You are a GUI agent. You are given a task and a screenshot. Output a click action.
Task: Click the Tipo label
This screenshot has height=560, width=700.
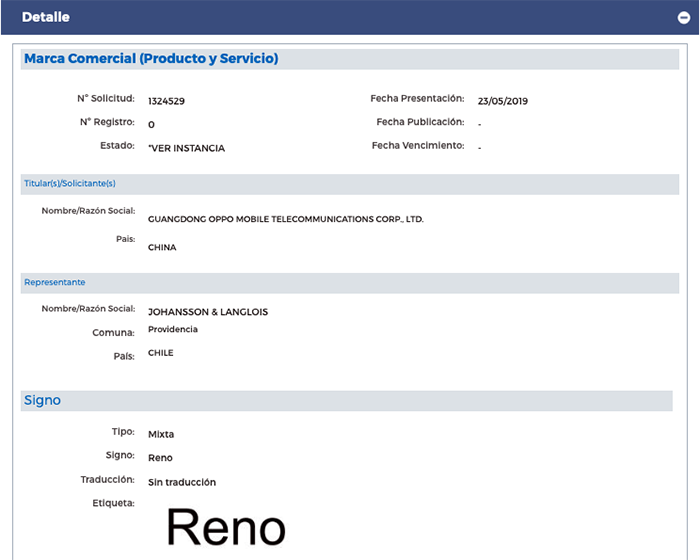pyautogui.click(x=123, y=432)
